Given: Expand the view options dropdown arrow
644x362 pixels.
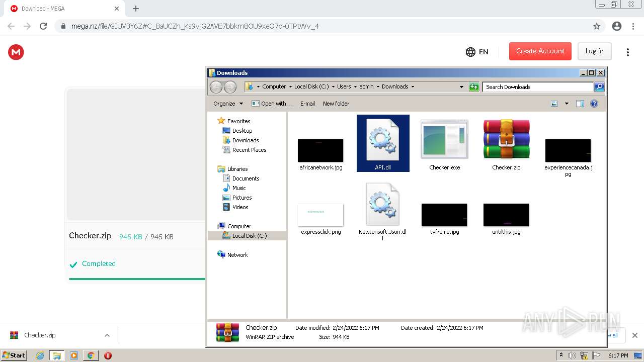Looking at the screenshot, I should (567, 104).
